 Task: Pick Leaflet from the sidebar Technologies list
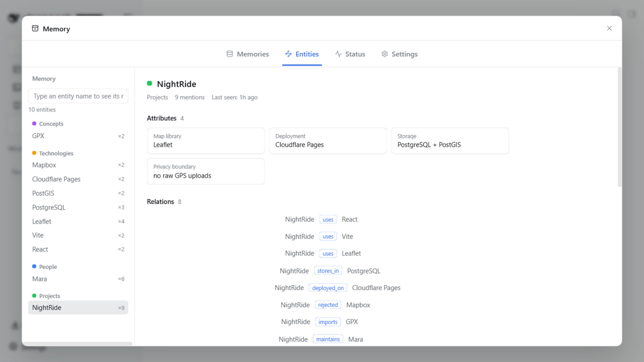(78, 221)
